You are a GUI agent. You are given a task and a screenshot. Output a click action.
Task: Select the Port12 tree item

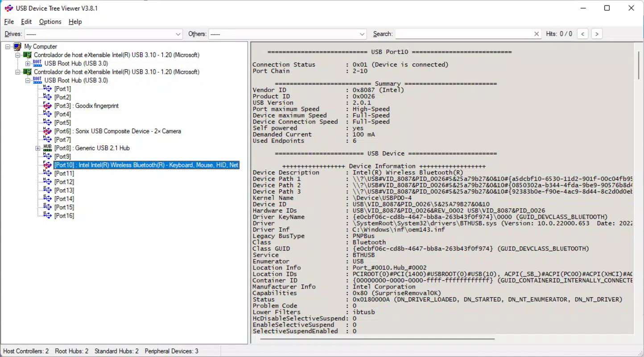(x=64, y=182)
